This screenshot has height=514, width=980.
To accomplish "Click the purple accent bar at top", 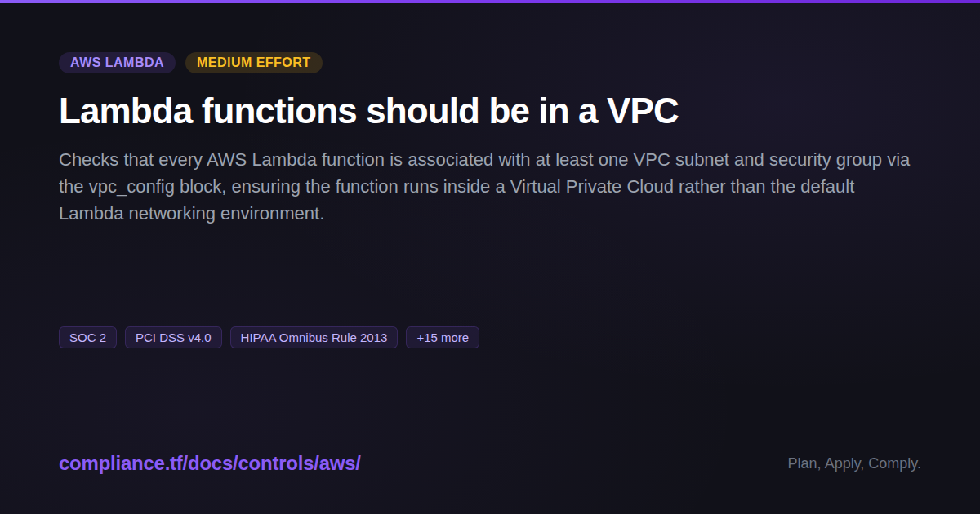I will (x=490, y=2).
